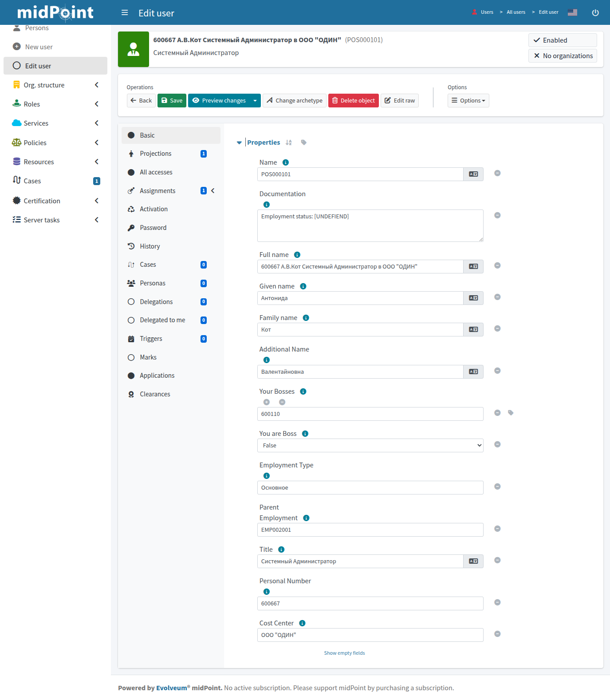This screenshot has width=610, height=700.
Task: Click the tag icon next to Properties
Action: (303, 142)
